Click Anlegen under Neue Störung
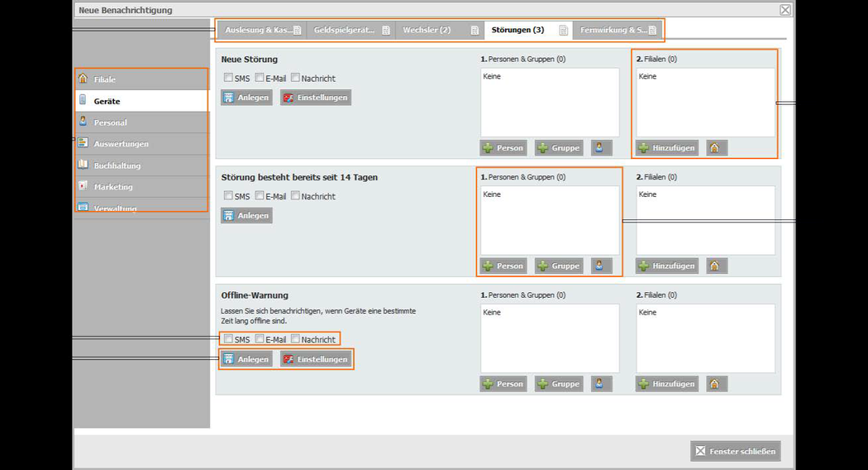The image size is (868, 470). pyautogui.click(x=246, y=98)
